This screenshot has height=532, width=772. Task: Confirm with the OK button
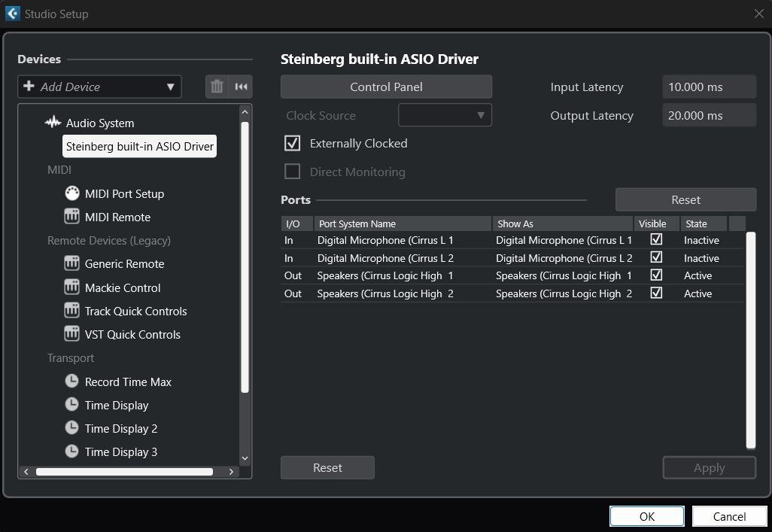(646, 516)
